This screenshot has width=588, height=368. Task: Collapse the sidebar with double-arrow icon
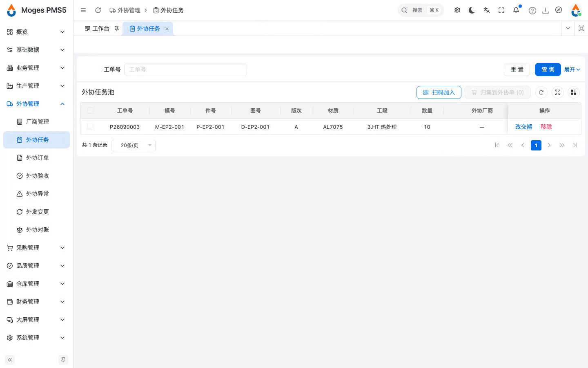[x=10, y=360]
